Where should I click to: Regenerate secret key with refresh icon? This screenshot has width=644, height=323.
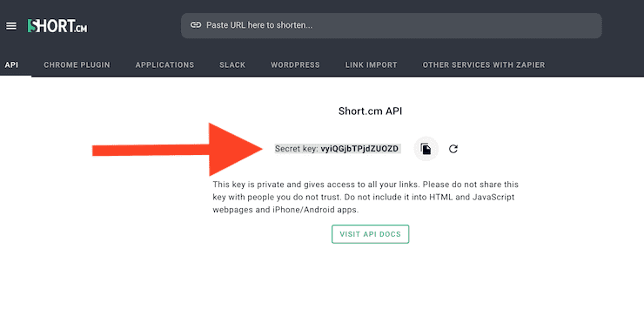tap(453, 149)
